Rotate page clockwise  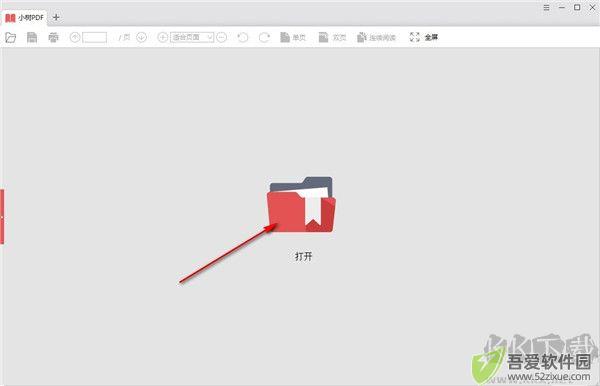pos(264,37)
